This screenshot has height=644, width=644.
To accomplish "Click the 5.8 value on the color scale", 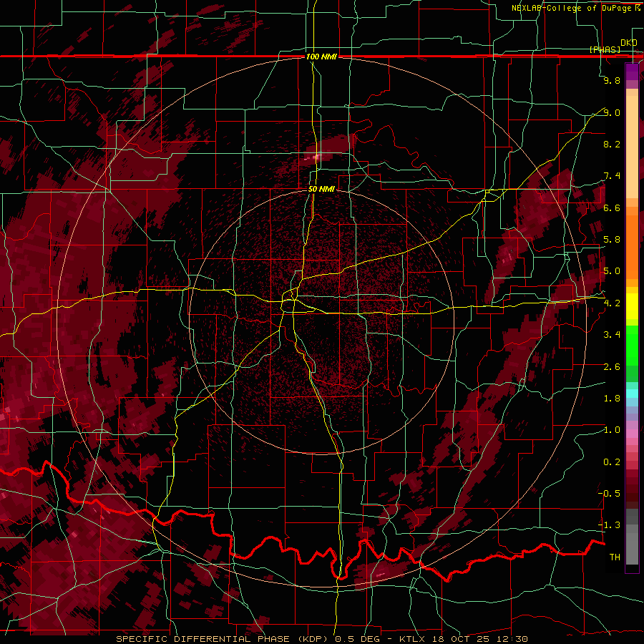I will [x=612, y=240].
